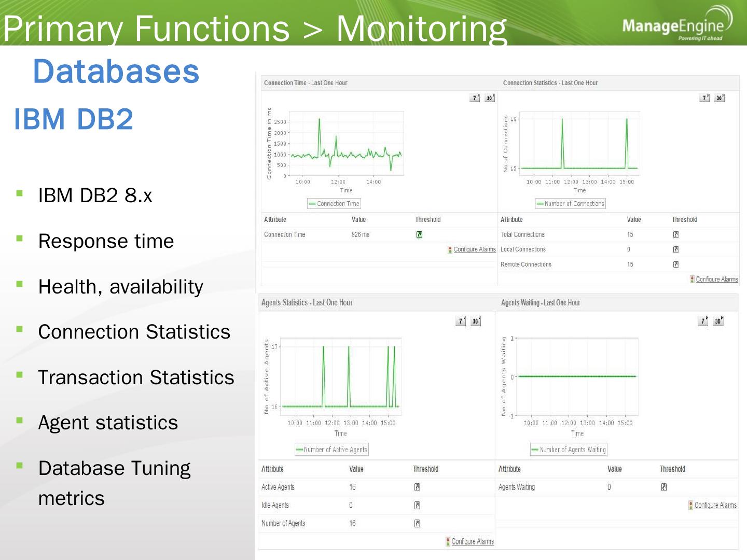Click the 'Remote Connections' attribute cell
The image size is (747, 560).
(x=526, y=264)
